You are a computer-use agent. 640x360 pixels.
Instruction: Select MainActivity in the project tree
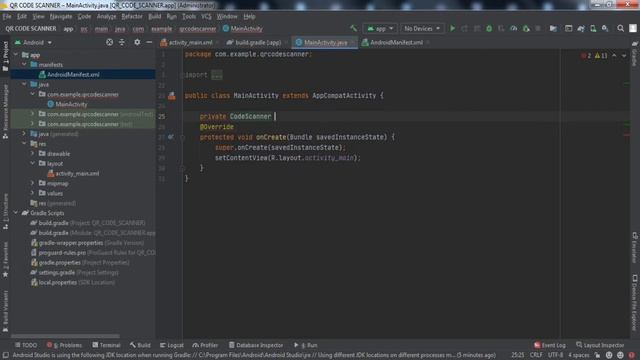tap(71, 104)
